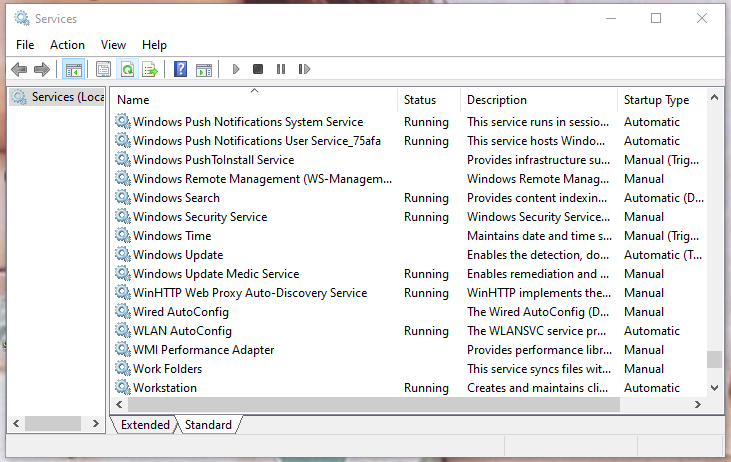Screen dimensions: 731x462
Task: Select the Windows Search service name
Action: coord(176,198)
